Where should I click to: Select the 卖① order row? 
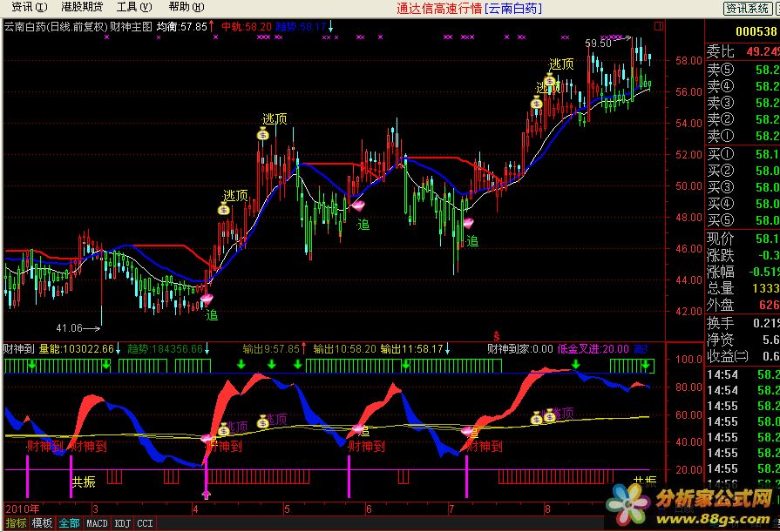[743, 136]
